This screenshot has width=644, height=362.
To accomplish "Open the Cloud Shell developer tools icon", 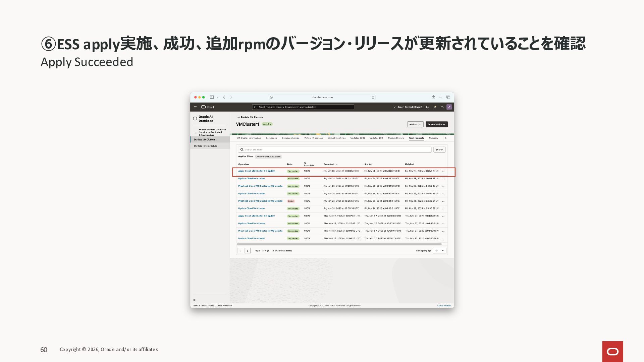I will [427, 107].
